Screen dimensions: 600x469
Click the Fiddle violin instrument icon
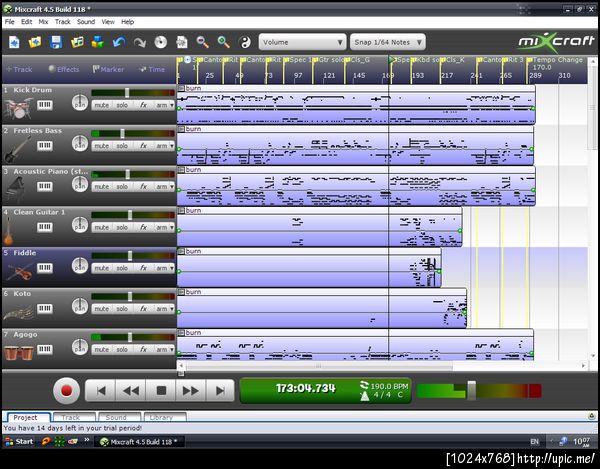(18, 272)
